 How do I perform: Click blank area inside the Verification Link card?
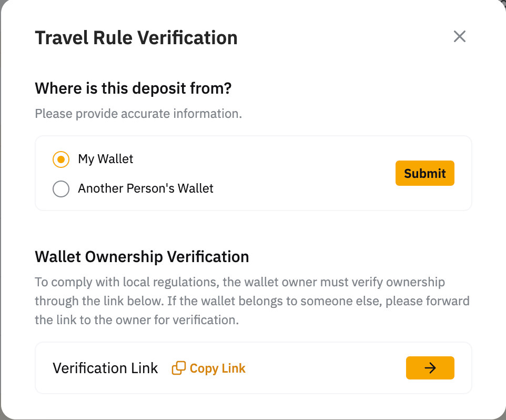[x=326, y=368]
